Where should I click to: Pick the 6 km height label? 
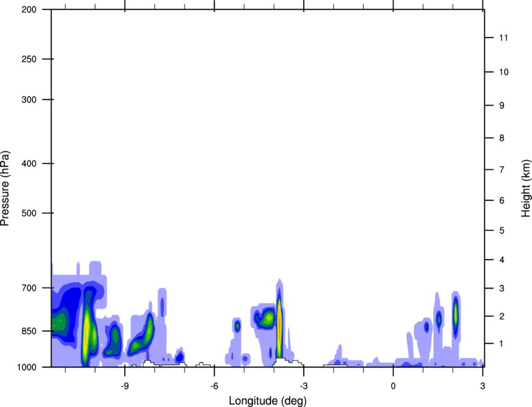click(502, 200)
